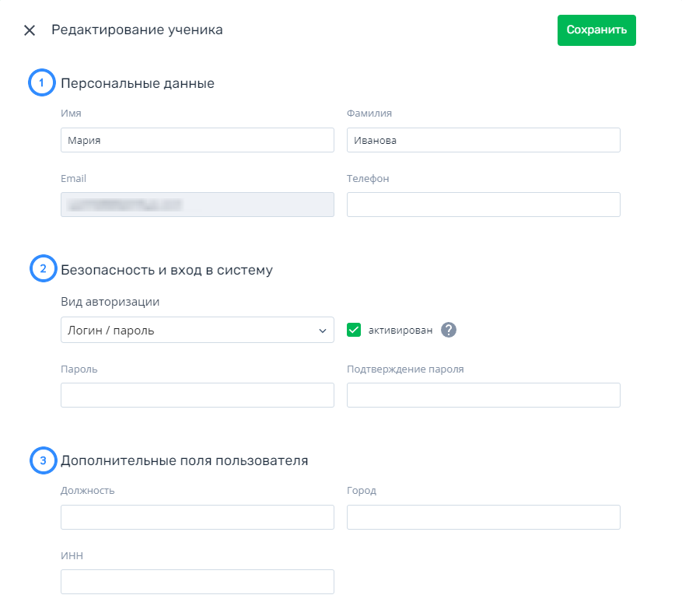
Task: Click the blurred Email field
Action: pos(198,205)
